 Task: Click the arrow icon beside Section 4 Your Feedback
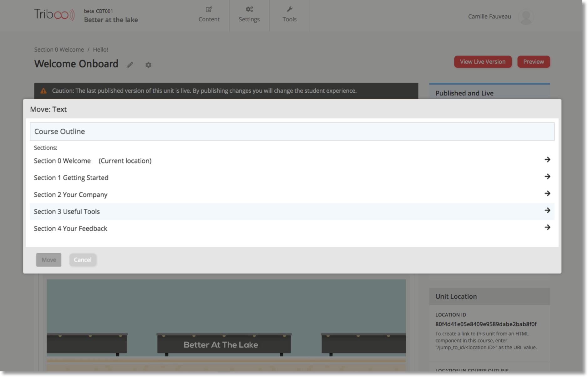click(547, 227)
